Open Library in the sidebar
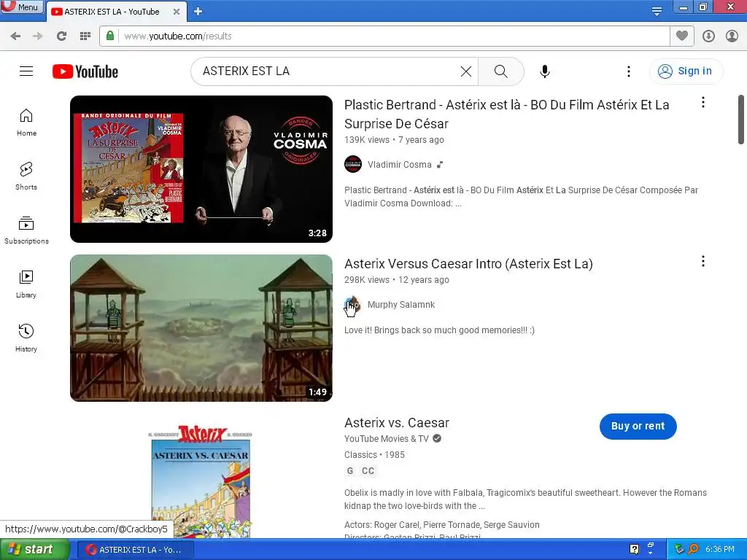Screen dimensions: 747x560 coord(26,284)
